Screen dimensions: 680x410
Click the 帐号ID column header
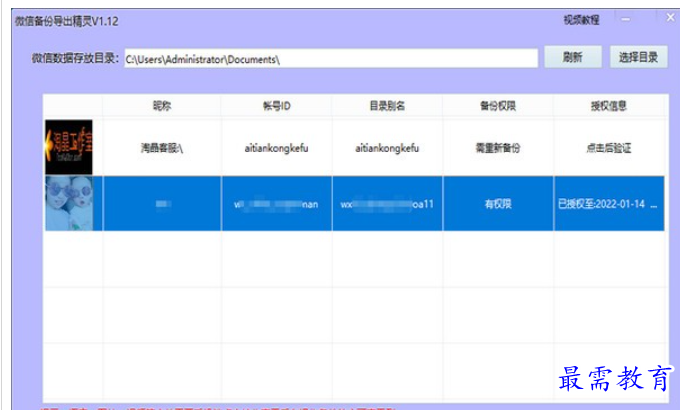coord(277,105)
